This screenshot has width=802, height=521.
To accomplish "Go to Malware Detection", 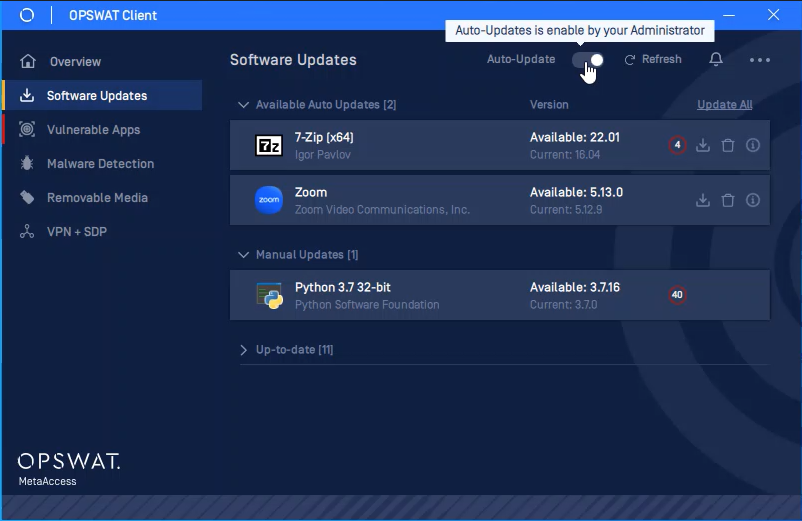I will (102, 164).
